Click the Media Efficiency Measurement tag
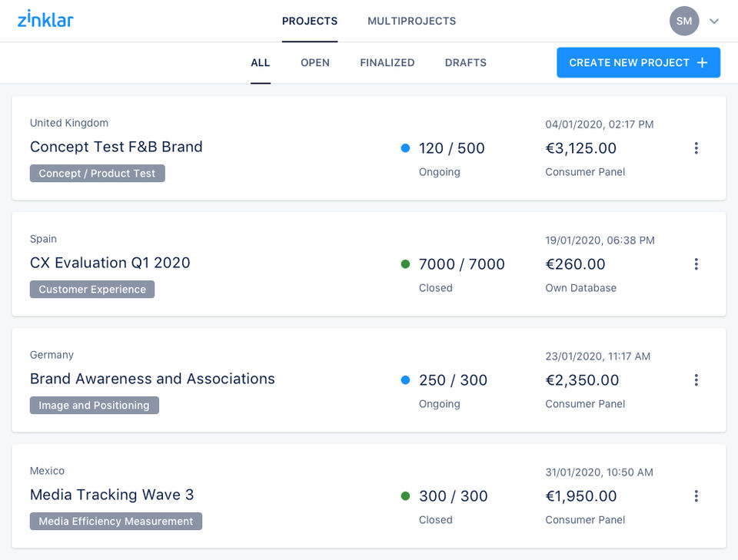The width and height of the screenshot is (738, 560). (x=116, y=522)
